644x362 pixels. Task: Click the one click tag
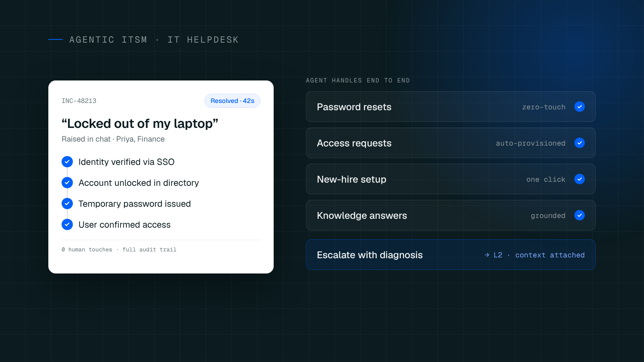pos(546,179)
